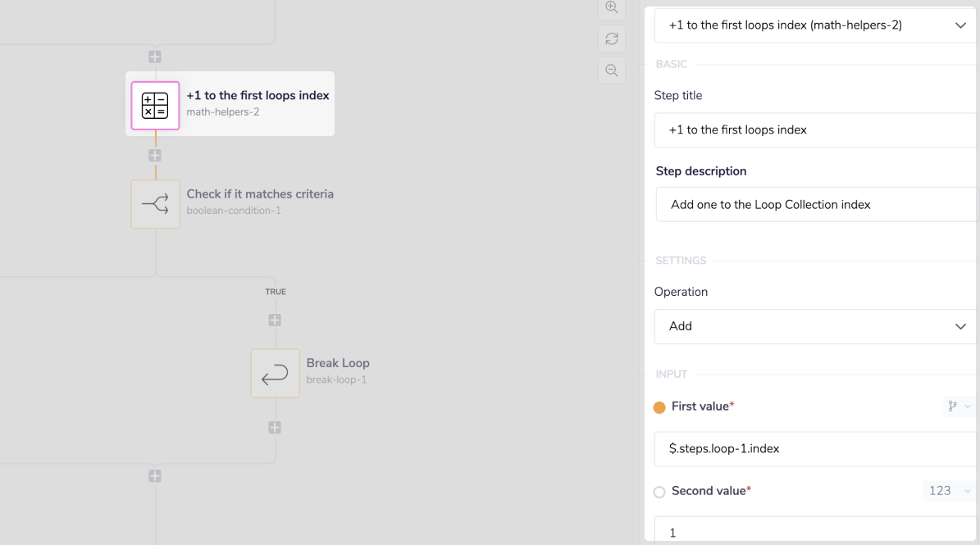980x545 pixels.
Task: Add step below the Break Loop node
Action: click(275, 428)
